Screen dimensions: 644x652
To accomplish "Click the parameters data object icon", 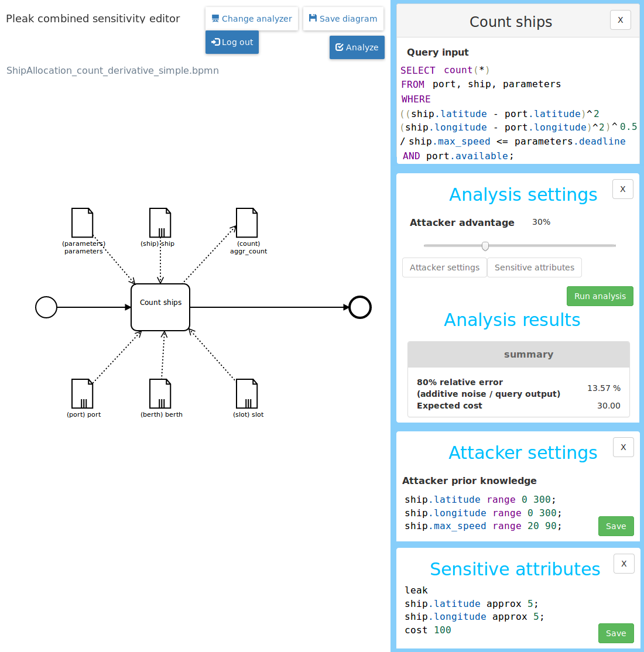I will (x=82, y=222).
